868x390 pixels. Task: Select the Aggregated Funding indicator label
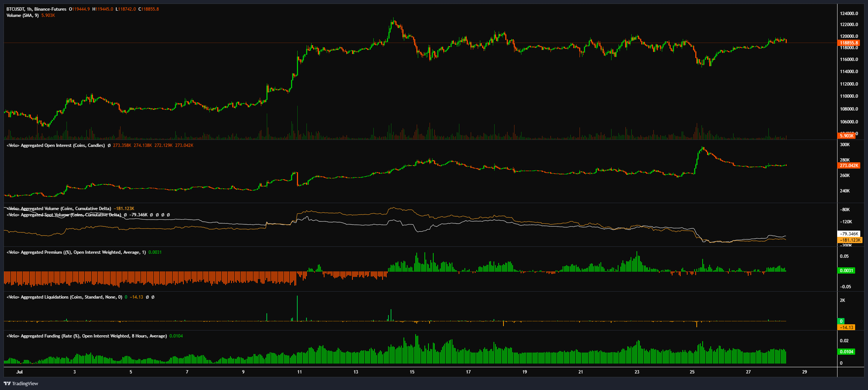(87, 336)
